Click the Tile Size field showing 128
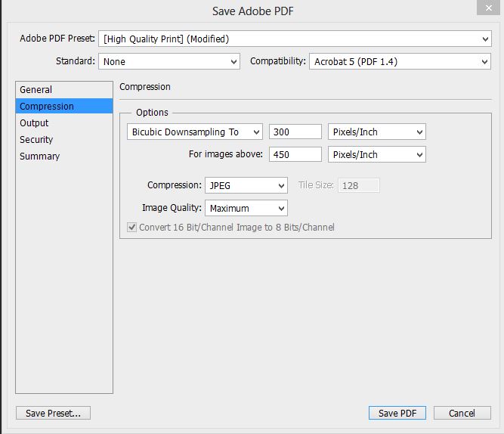The image size is (504, 434). [x=359, y=186]
